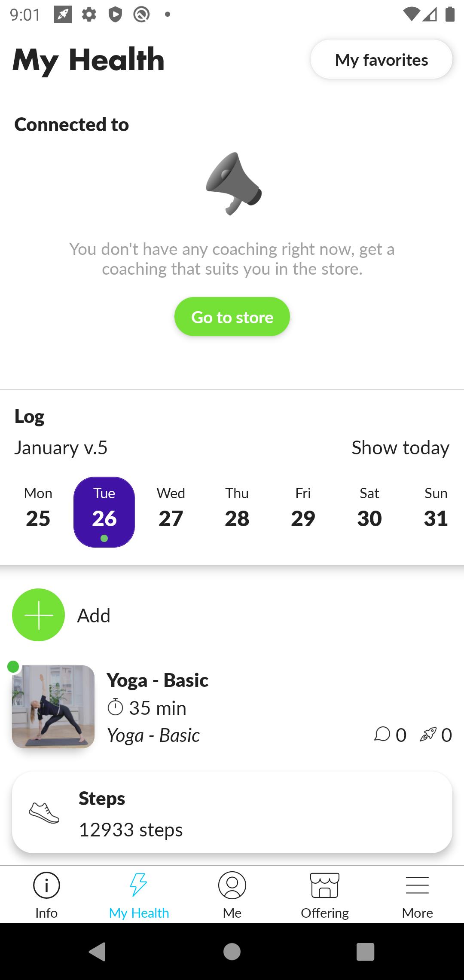Open the Yoga - Basic workout thumbnail

click(x=53, y=707)
